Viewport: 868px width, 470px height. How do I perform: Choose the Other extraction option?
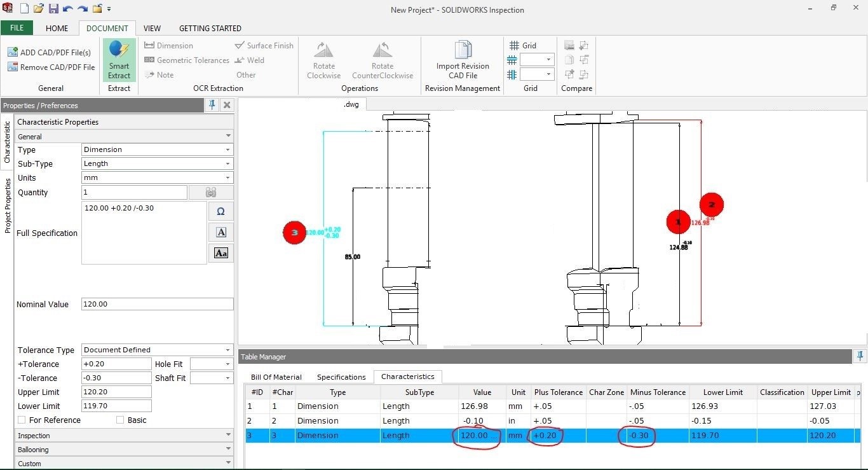pyautogui.click(x=246, y=74)
